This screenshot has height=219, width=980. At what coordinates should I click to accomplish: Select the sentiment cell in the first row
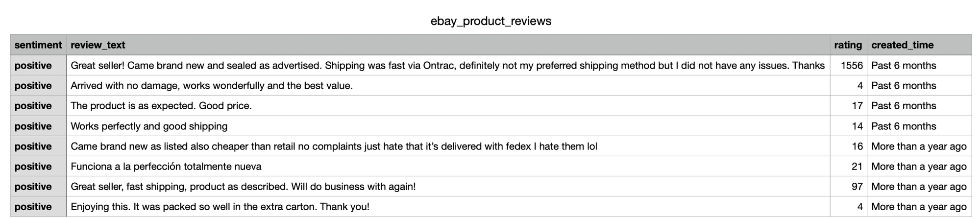coord(33,66)
